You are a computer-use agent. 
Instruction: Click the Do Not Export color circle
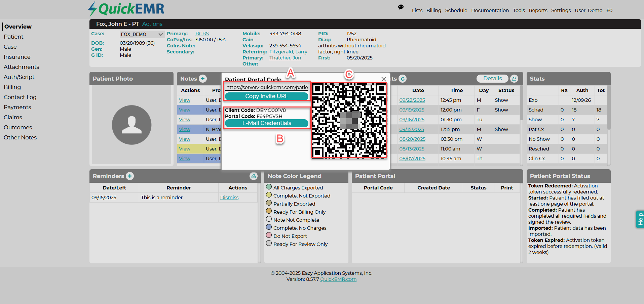click(269, 235)
